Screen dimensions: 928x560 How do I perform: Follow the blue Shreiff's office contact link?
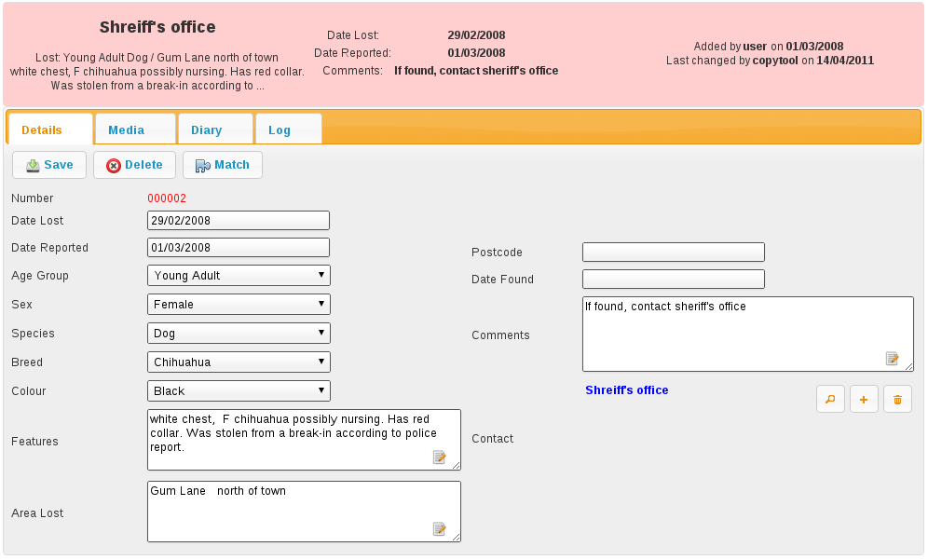pos(626,390)
